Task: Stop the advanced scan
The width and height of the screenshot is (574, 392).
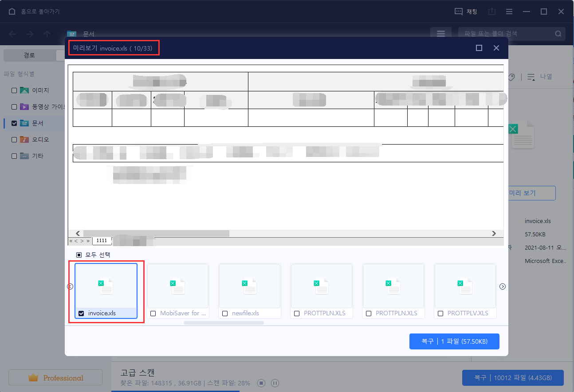Action: click(262, 383)
